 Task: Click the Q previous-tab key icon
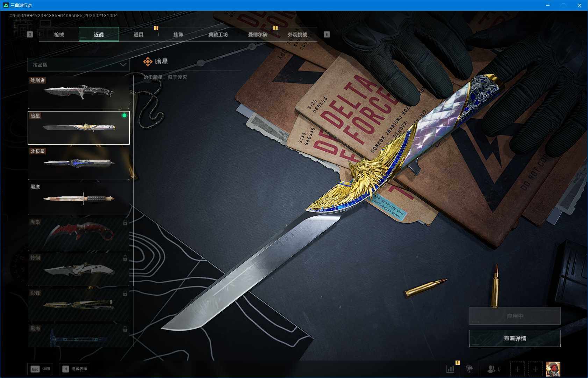[30, 34]
